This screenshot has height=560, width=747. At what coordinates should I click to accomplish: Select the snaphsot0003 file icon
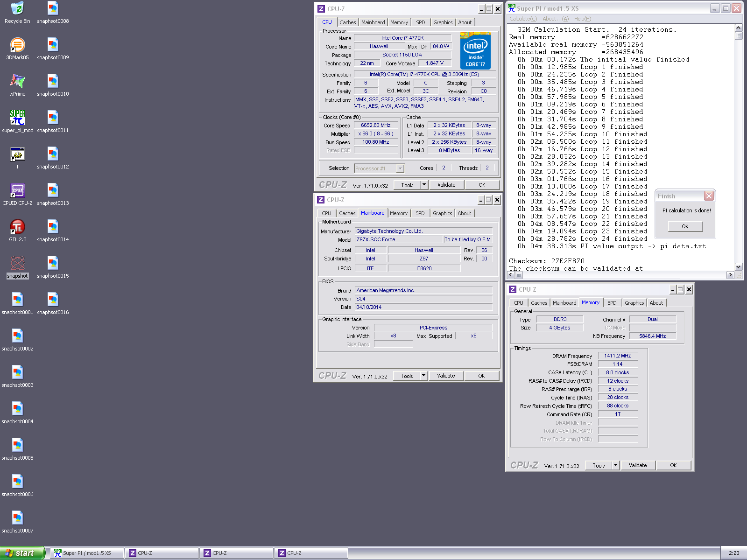pyautogui.click(x=17, y=376)
